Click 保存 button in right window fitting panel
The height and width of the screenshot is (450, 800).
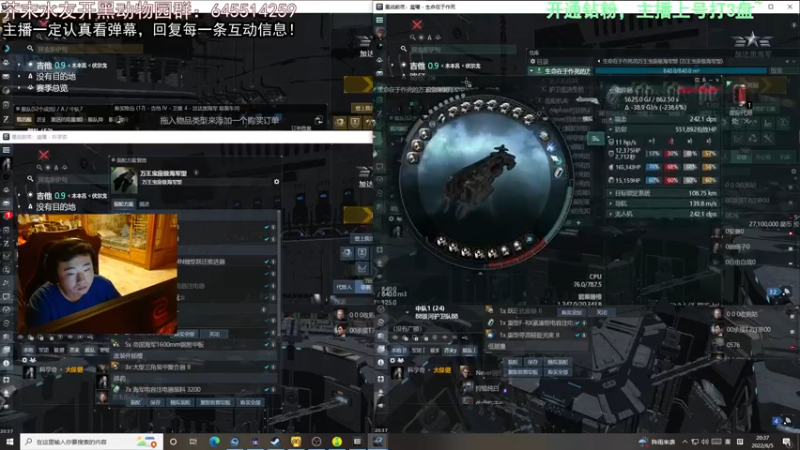533,362
